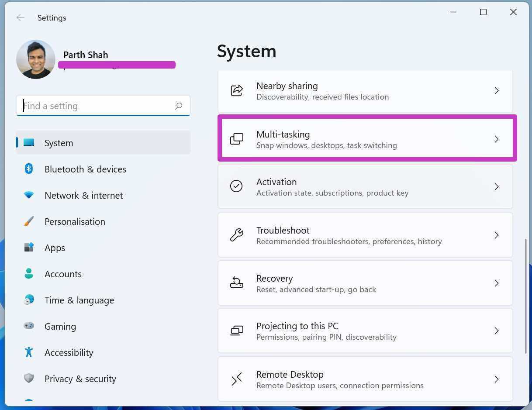Select Accounts in the left navigation
This screenshot has height=410, width=532.
click(63, 274)
